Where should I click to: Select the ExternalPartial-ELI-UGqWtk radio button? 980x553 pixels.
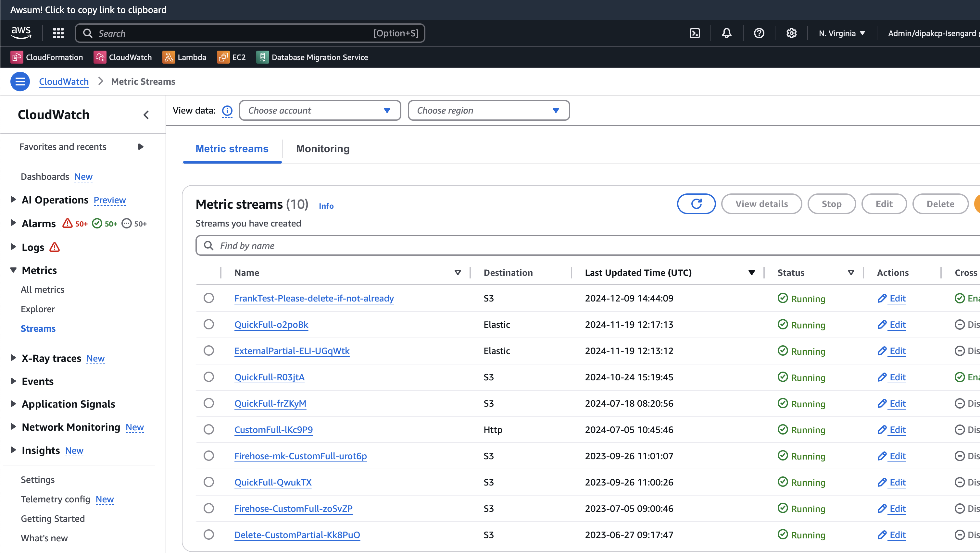(x=208, y=350)
